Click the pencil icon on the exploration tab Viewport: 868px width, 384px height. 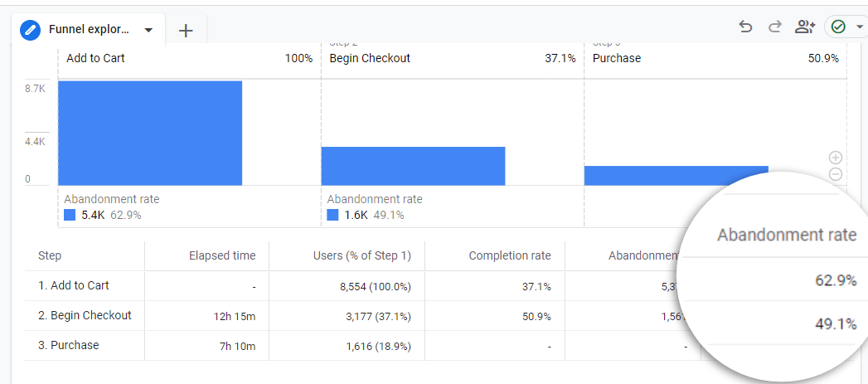[x=32, y=29]
